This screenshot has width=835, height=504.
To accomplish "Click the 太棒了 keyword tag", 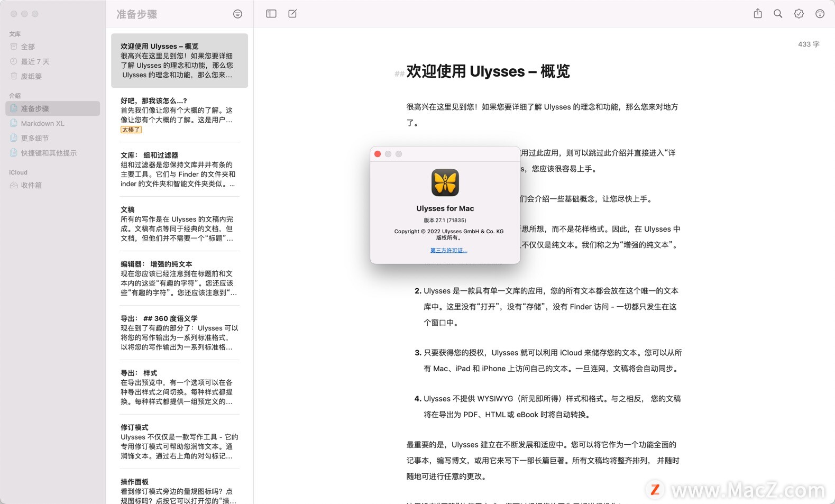I will tap(131, 130).
